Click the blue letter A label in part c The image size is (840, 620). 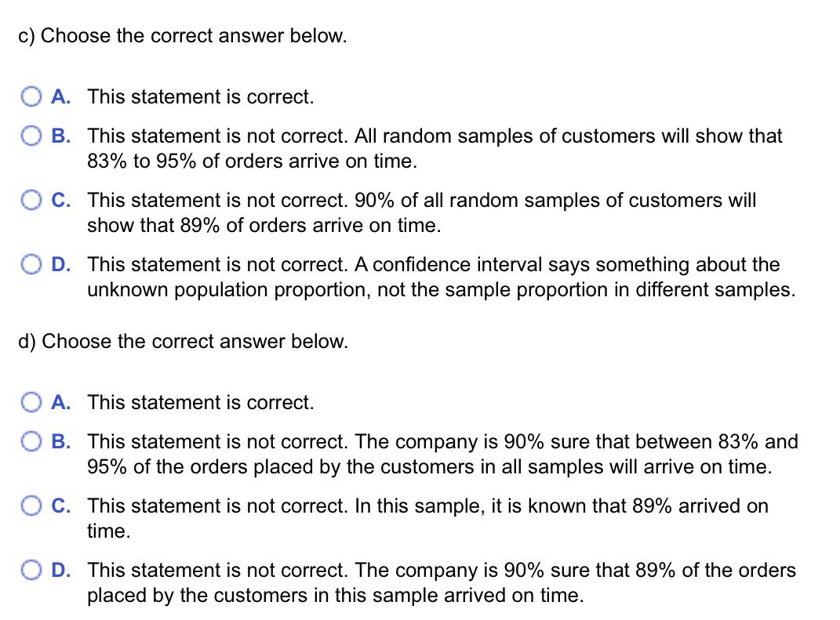click(60, 97)
